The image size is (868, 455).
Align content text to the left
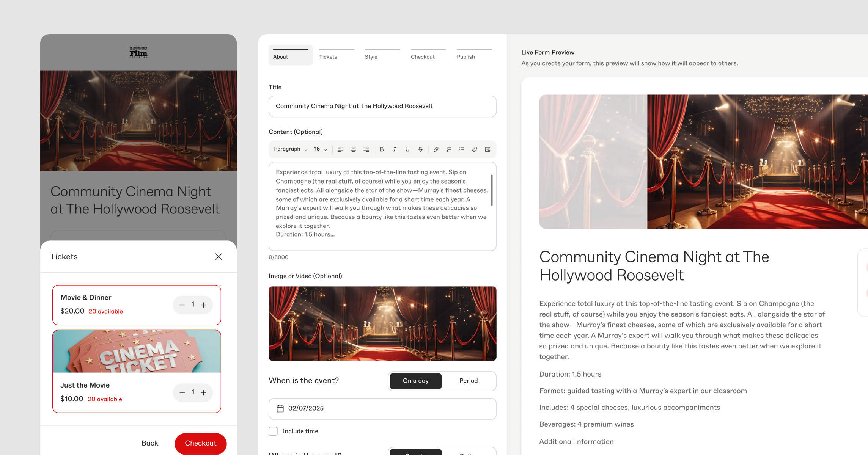tap(340, 149)
